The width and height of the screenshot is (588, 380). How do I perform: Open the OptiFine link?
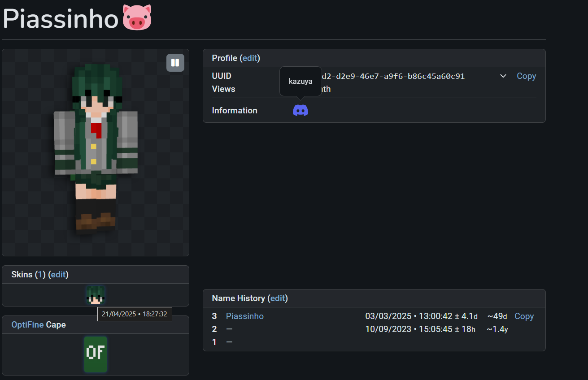27,325
